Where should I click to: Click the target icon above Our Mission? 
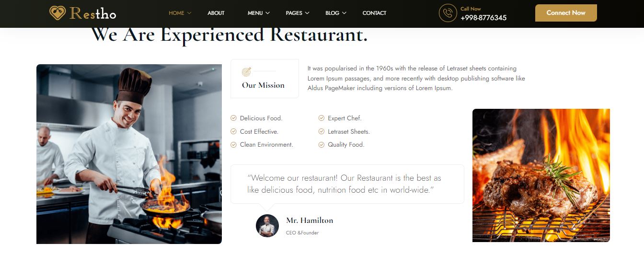246,71
